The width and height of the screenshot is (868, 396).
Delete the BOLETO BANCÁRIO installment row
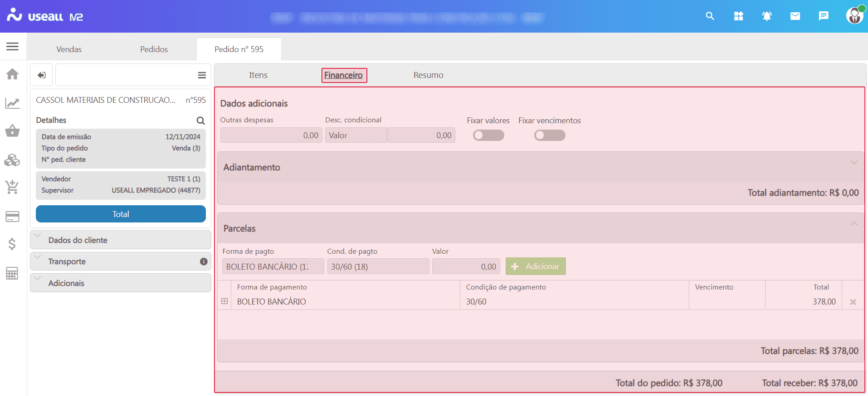tap(853, 302)
